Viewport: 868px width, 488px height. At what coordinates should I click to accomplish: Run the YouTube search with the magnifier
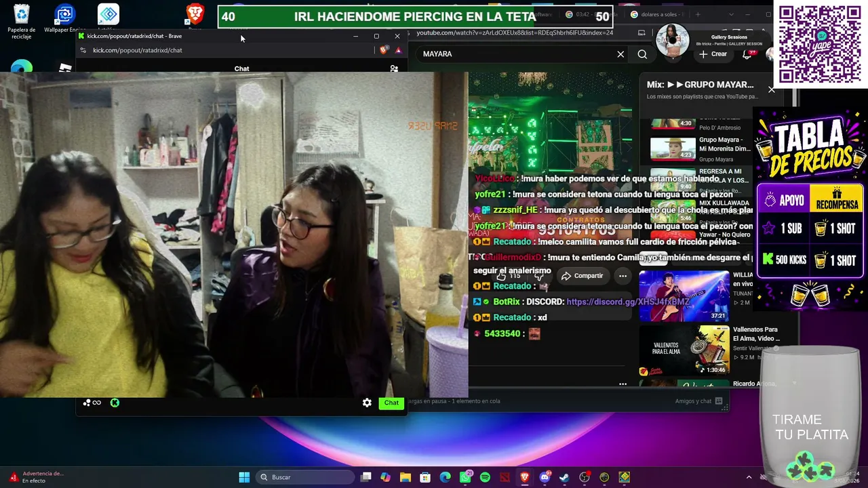pyautogui.click(x=642, y=54)
